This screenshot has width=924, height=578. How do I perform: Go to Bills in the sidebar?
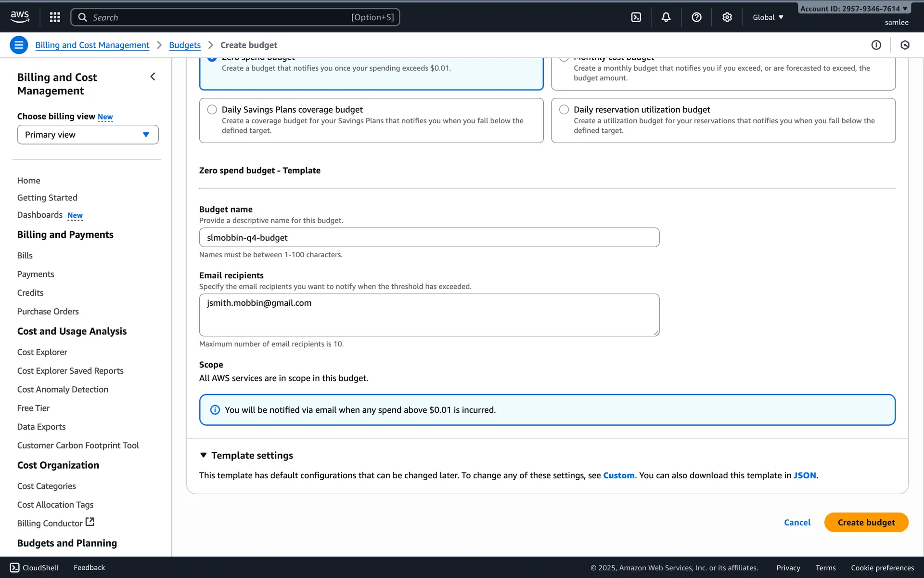[x=25, y=256]
